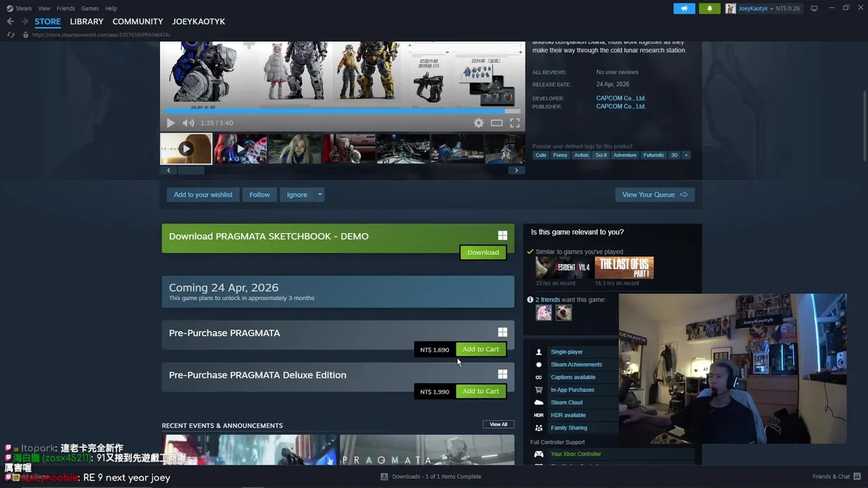Select the first trailer thumbnail
This screenshot has height=488, width=868.
[186, 149]
